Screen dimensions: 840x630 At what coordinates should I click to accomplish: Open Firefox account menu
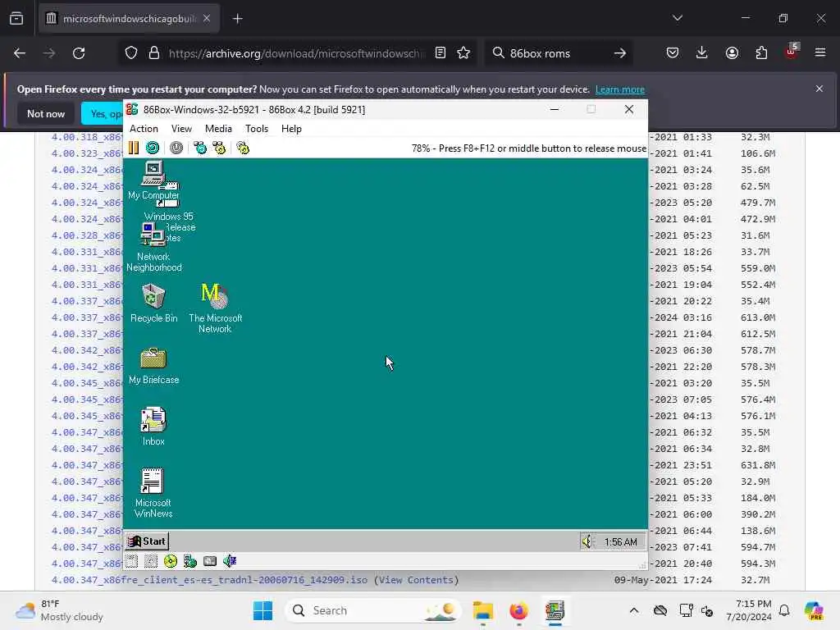click(x=732, y=53)
